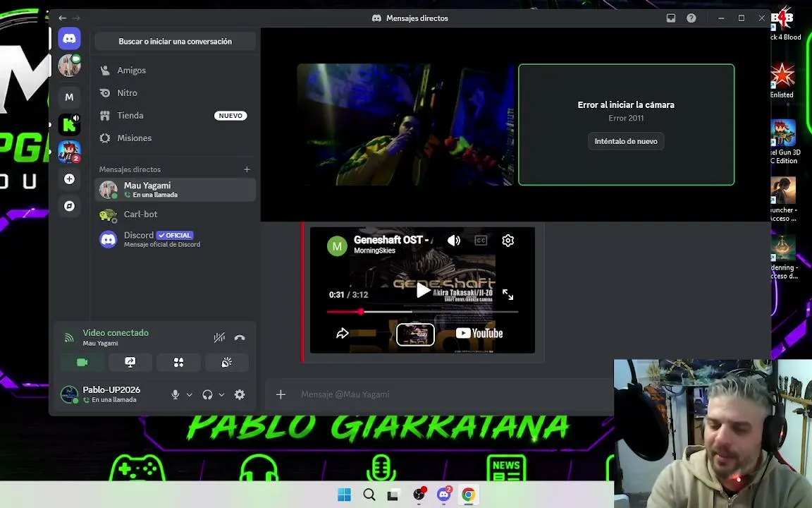Open Misiones quests page

[175, 138]
